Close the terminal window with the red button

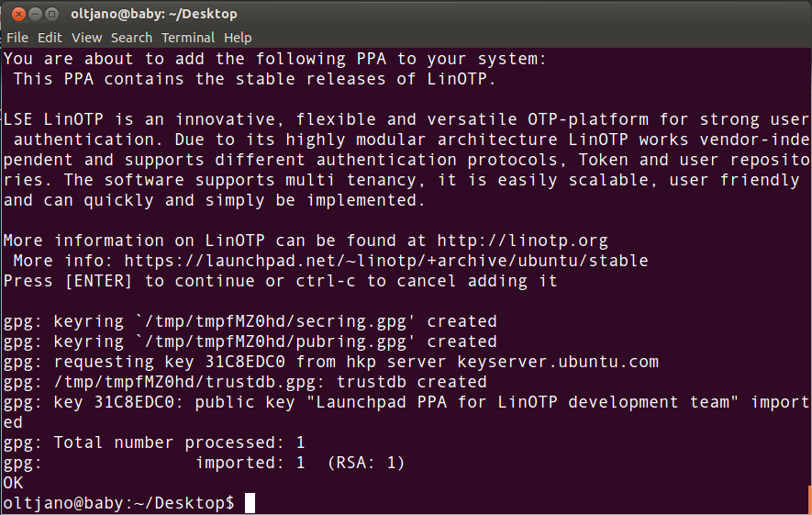18,14
